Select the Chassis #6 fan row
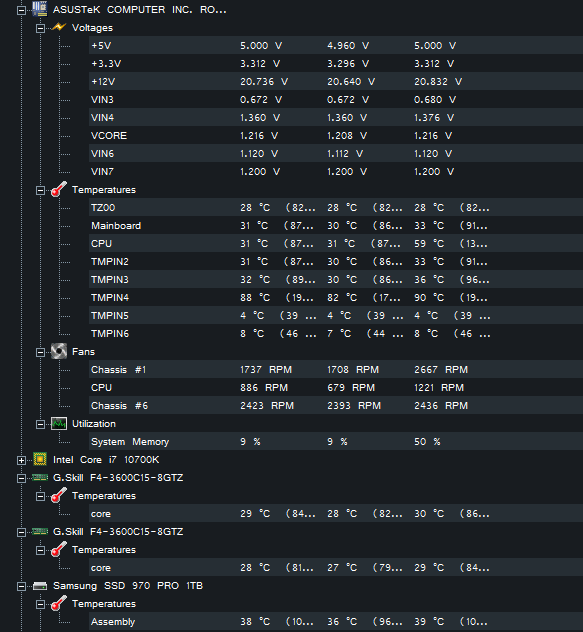This screenshot has height=632, width=583. (x=336, y=405)
